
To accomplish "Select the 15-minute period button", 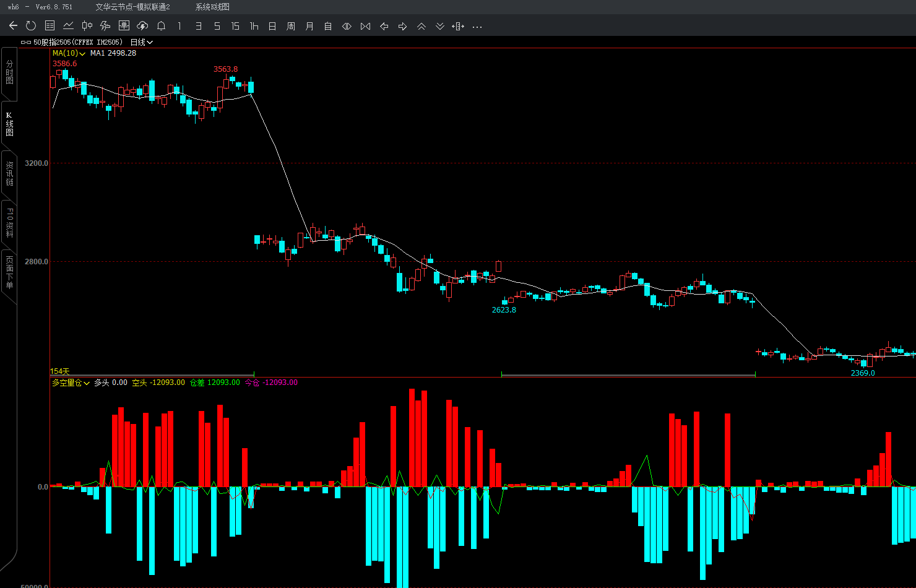I will point(235,26).
